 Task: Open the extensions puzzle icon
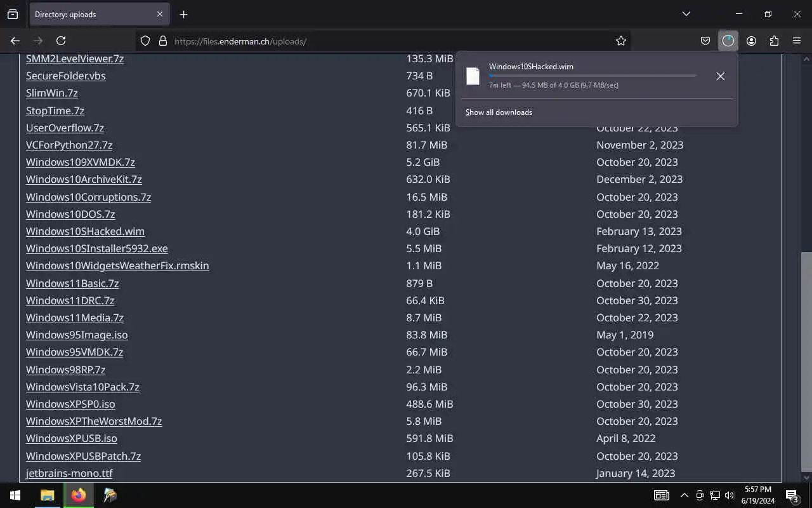[x=774, y=41]
